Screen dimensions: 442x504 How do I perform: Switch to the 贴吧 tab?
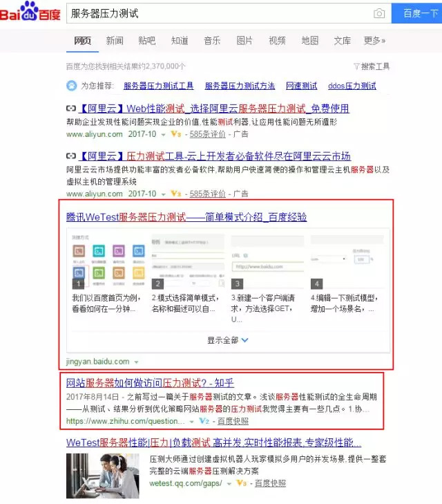tap(147, 41)
